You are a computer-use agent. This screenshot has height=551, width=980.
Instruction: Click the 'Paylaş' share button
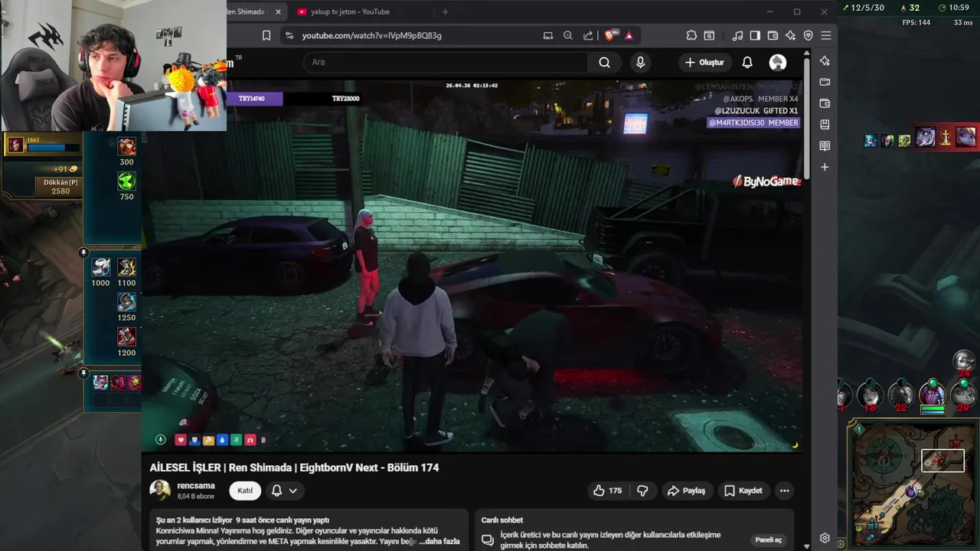(686, 491)
